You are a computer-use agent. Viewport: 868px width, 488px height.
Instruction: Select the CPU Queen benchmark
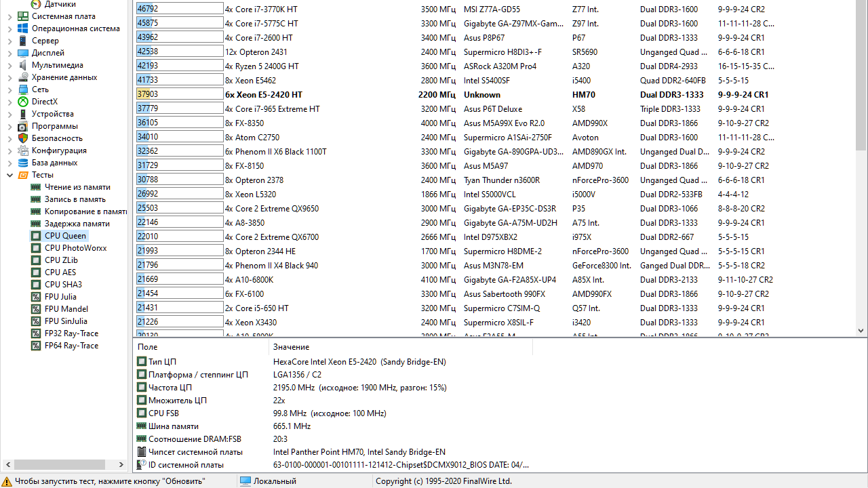(x=65, y=236)
